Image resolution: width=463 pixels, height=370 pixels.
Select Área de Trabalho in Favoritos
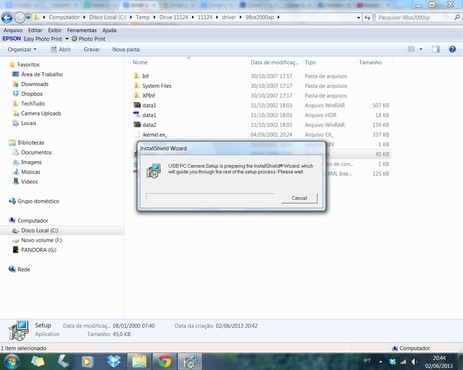(x=37, y=74)
